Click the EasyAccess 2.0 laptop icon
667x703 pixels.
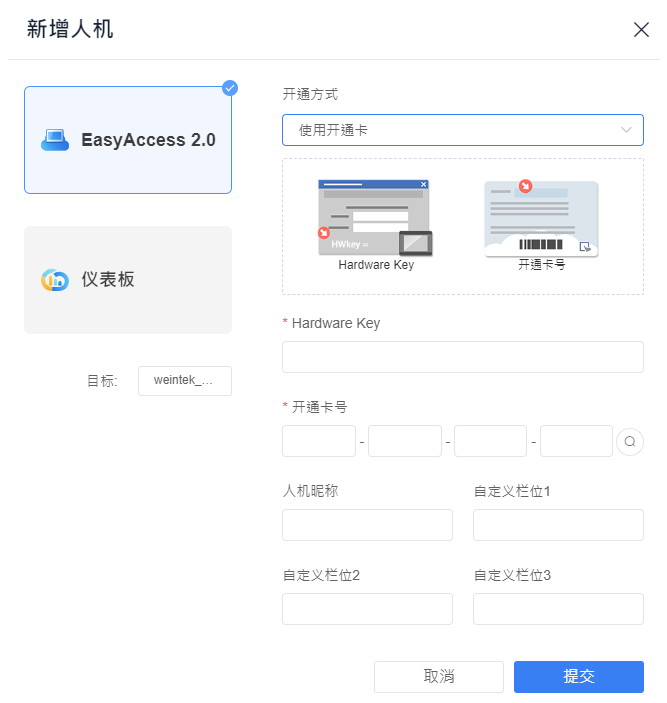click(55, 140)
